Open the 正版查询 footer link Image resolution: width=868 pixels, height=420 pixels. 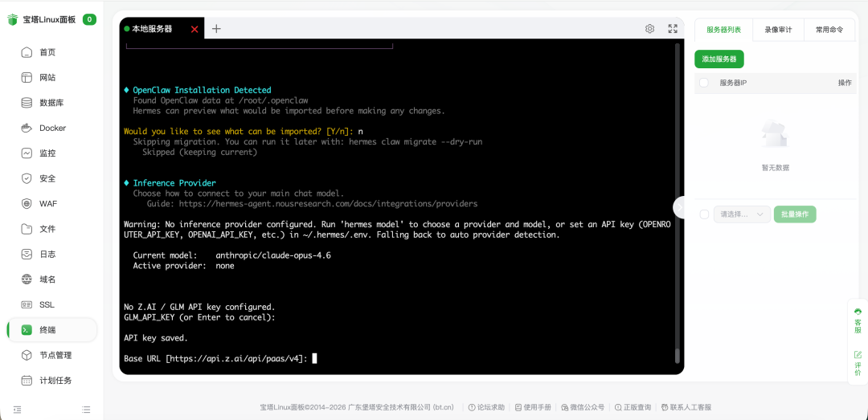point(633,407)
